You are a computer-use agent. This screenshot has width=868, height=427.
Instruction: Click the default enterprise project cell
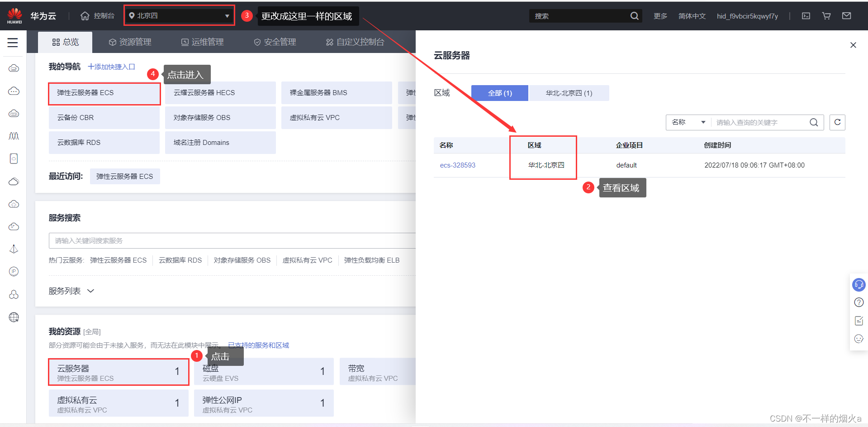coord(626,165)
